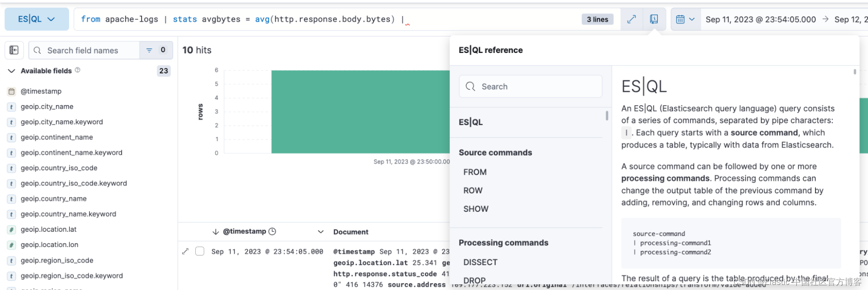868x290 pixels.
Task: Click the 10 hits label
Action: [197, 50]
